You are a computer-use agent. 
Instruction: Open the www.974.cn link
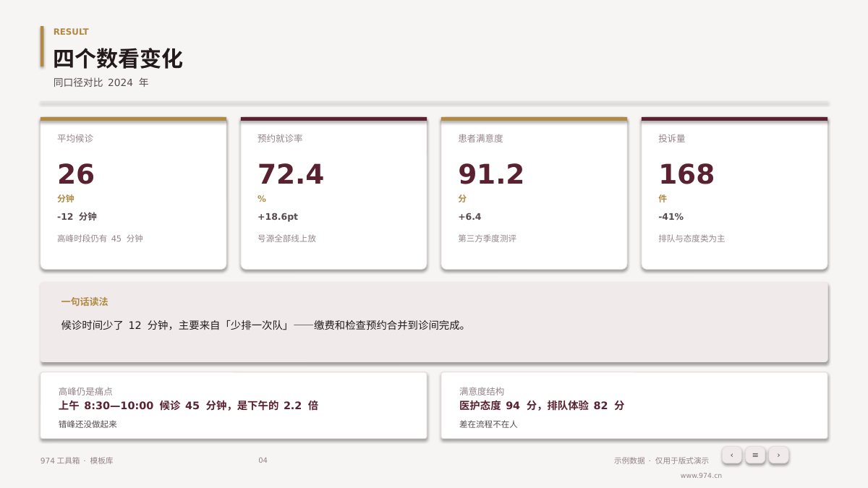[701, 476]
